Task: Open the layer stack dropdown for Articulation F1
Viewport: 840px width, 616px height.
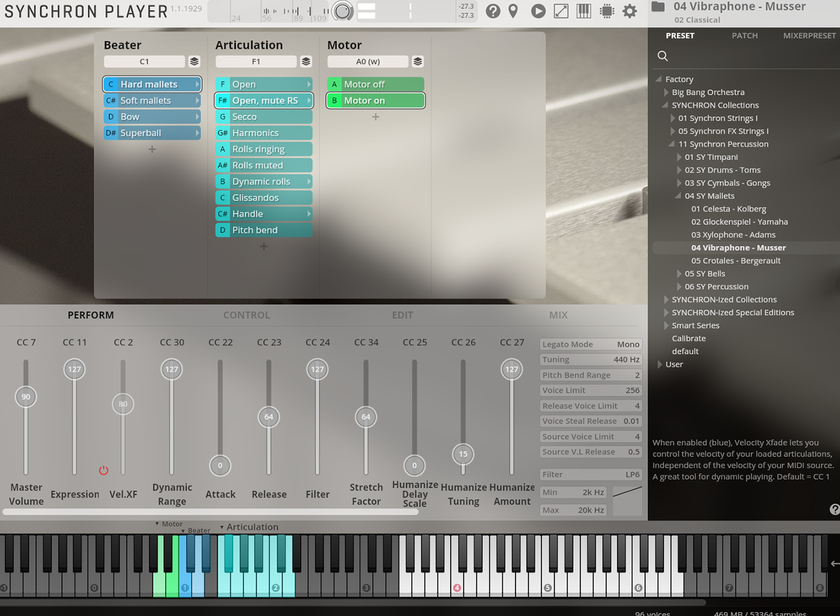Action: (306, 61)
